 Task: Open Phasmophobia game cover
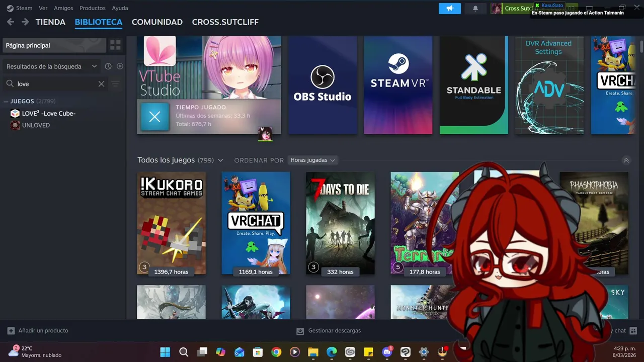click(x=594, y=223)
